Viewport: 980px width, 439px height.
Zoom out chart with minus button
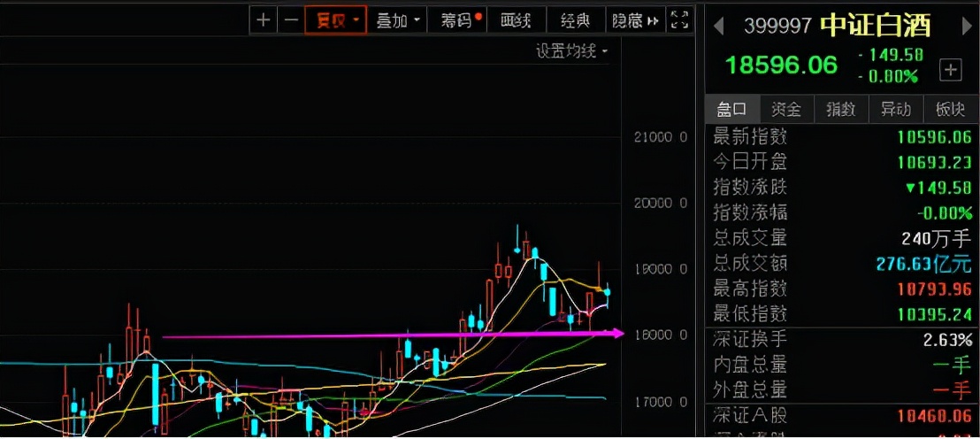click(290, 20)
